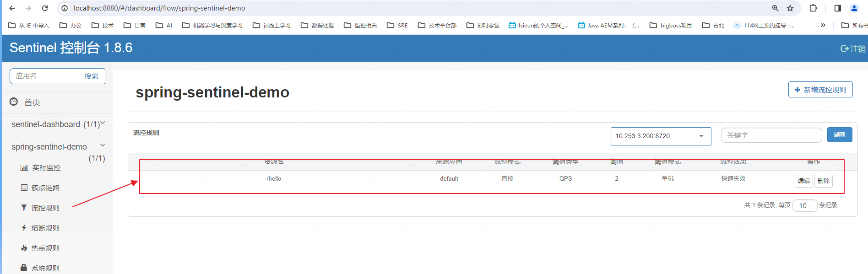Viewport: 868px width, 274px height.
Task: Open the 10.253.3.200:8720 machine dropdown
Action: coord(661,136)
